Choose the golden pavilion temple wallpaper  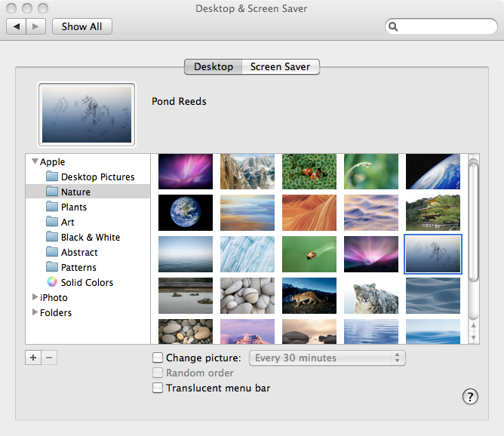[433, 213]
